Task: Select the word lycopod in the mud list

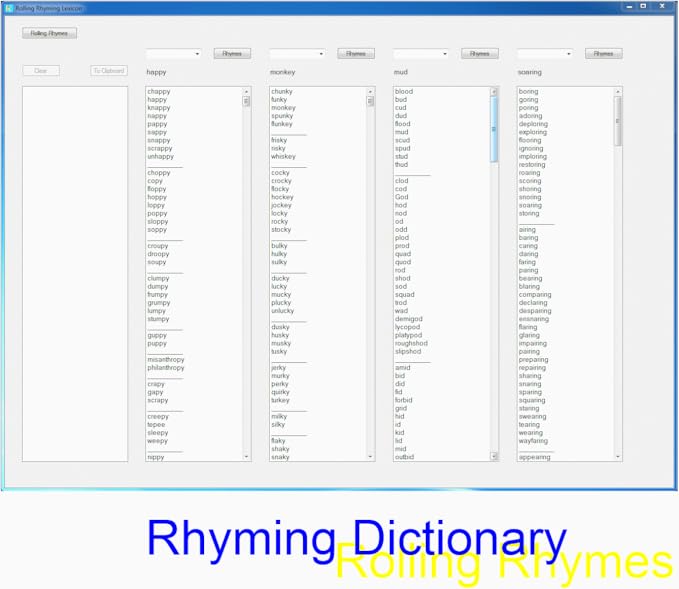Action: point(408,327)
